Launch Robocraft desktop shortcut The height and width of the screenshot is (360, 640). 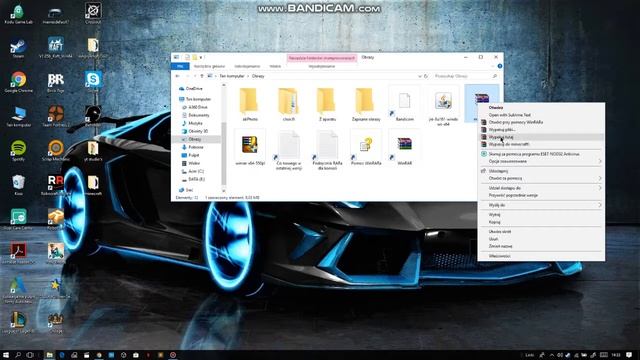click(x=56, y=185)
